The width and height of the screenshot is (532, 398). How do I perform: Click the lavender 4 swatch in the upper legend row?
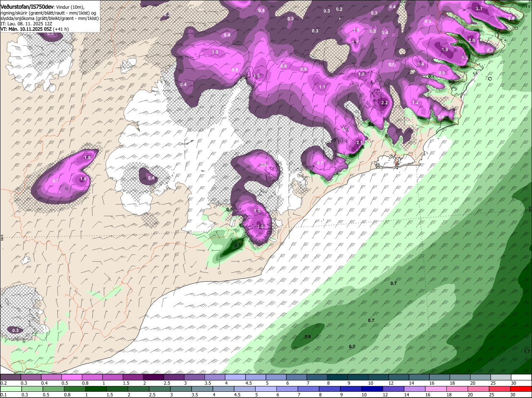[x=235, y=377]
